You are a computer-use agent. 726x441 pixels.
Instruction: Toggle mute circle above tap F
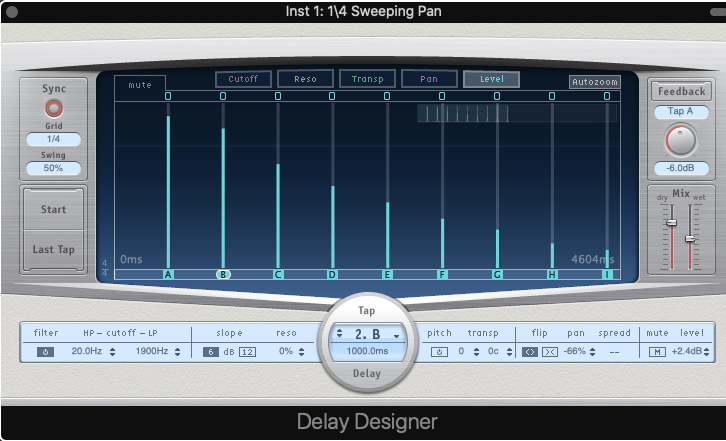click(x=442, y=96)
